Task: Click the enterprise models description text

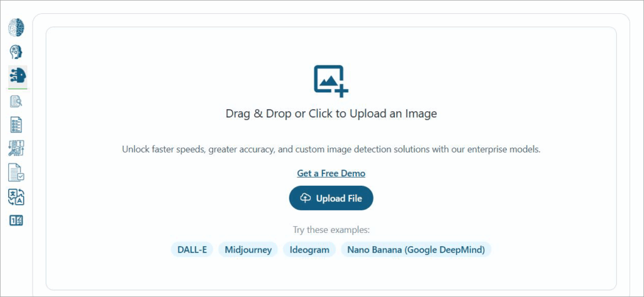Action: point(331,149)
